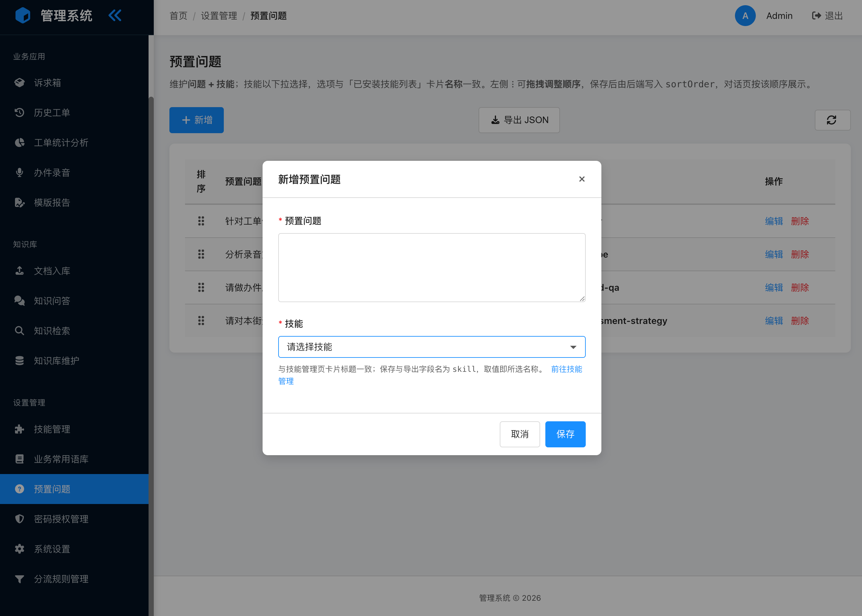
Task: Click the 设置管理 sidebar section label
Action: pyautogui.click(x=29, y=402)
